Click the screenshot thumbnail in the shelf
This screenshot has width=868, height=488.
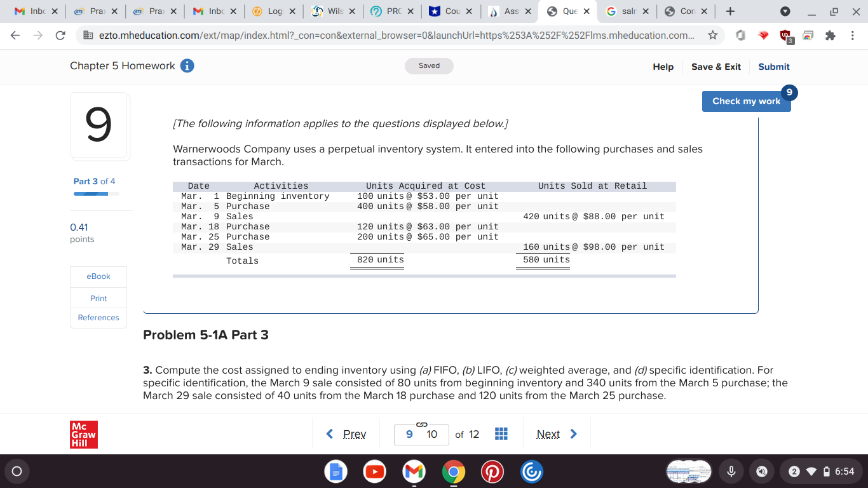click(689, 471)
